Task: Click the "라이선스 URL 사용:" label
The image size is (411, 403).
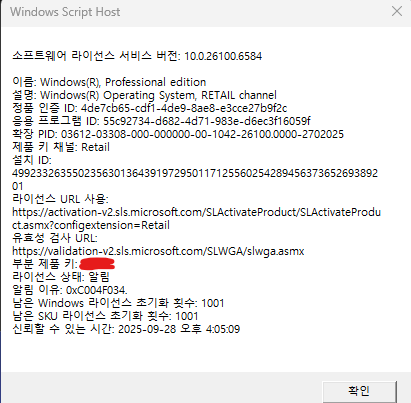Action: 60,199
